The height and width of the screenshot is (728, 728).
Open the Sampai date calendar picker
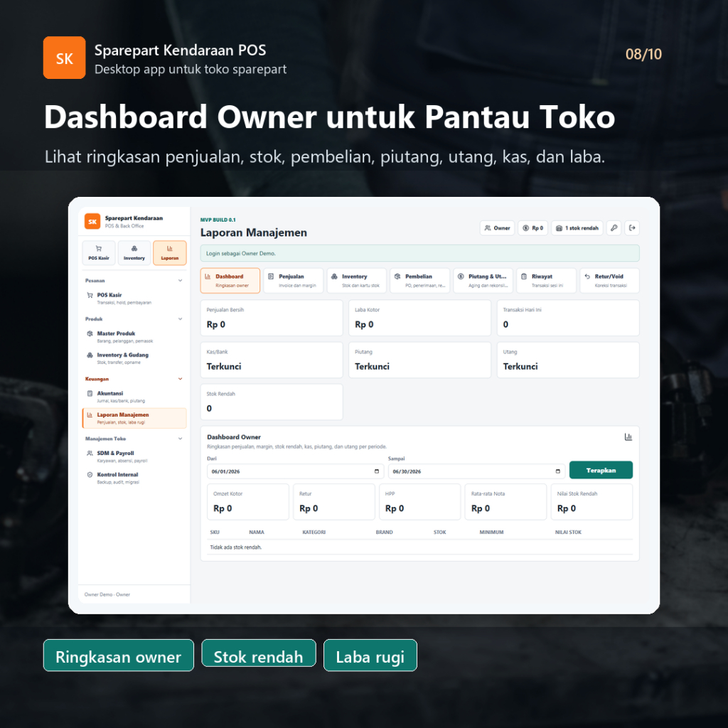tap(557, 471)
